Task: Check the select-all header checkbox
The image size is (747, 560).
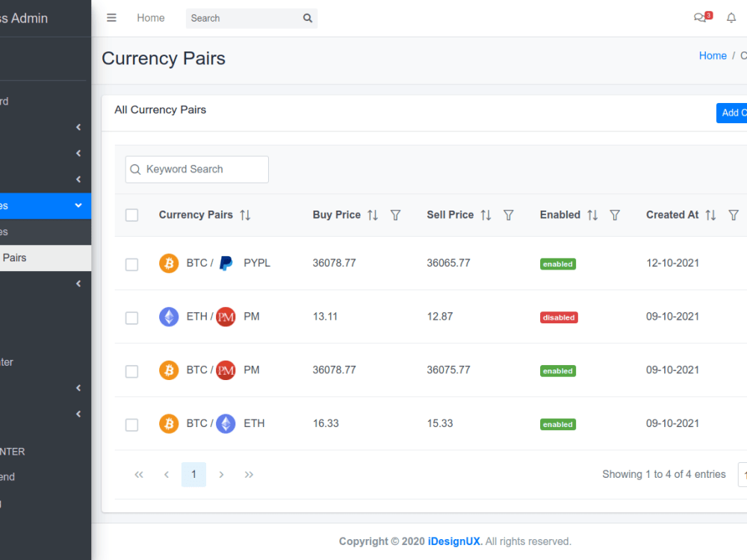Action: (132, 215)
